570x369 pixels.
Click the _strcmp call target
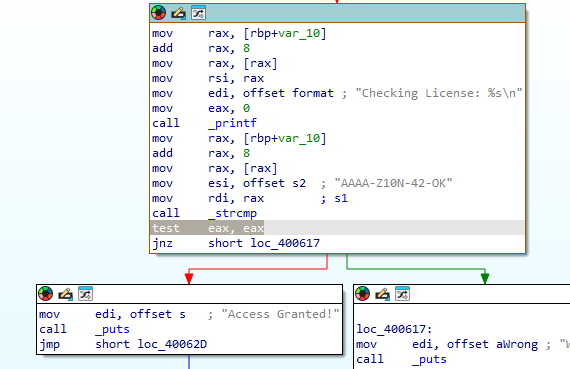(x=232, y=213)
